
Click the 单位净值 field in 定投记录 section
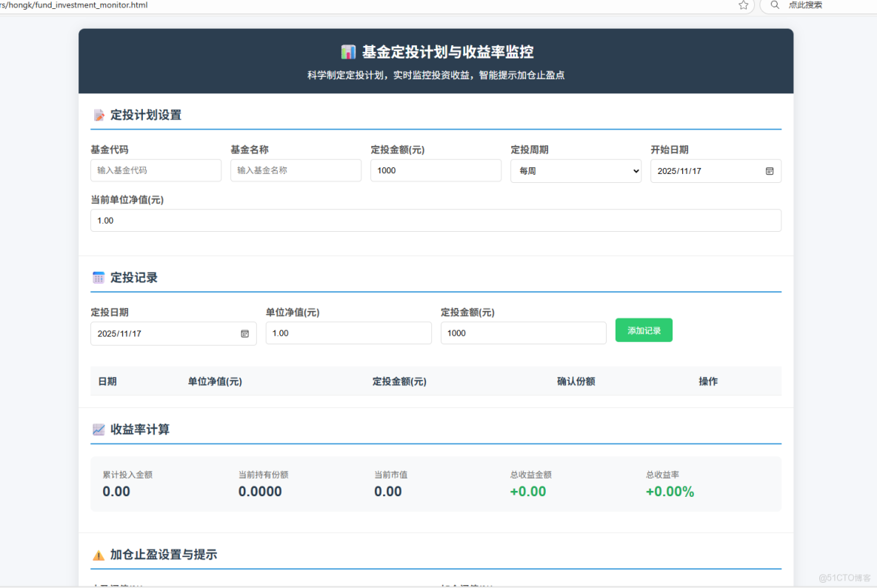348,333
